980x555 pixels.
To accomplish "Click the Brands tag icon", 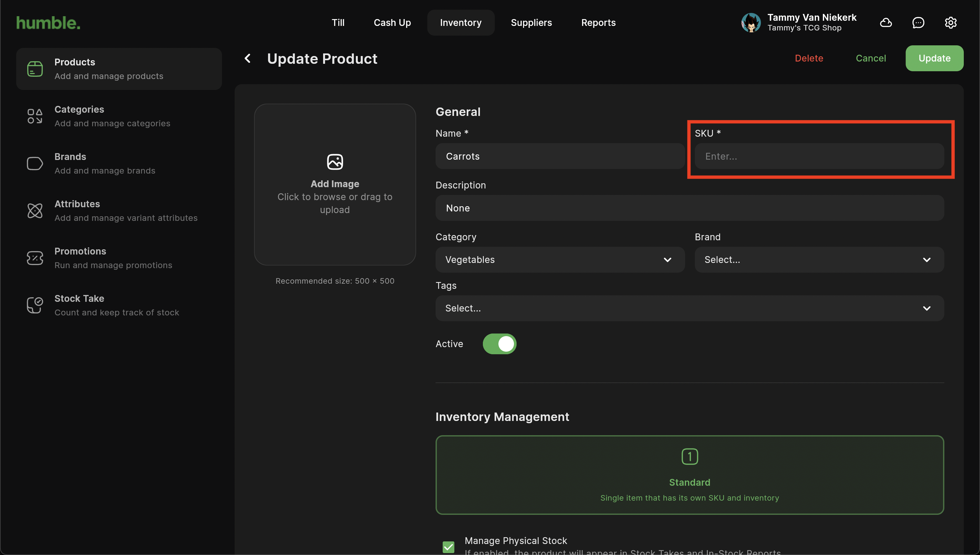I will (x=35, y=164).
